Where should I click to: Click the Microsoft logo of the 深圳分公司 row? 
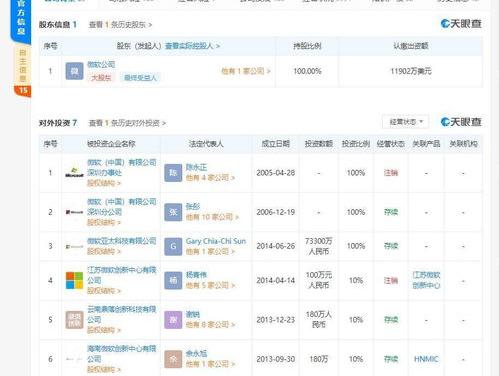click(74, 212)
